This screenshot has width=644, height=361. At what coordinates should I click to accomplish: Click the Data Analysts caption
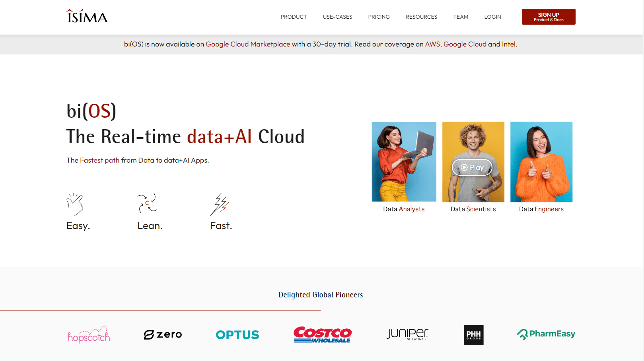[x=404, y=209]
